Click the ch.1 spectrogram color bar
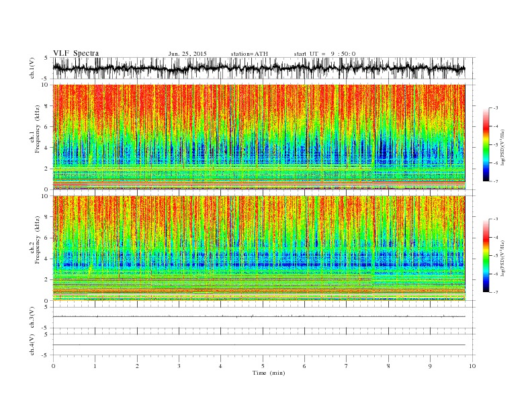 click(486, 145)
